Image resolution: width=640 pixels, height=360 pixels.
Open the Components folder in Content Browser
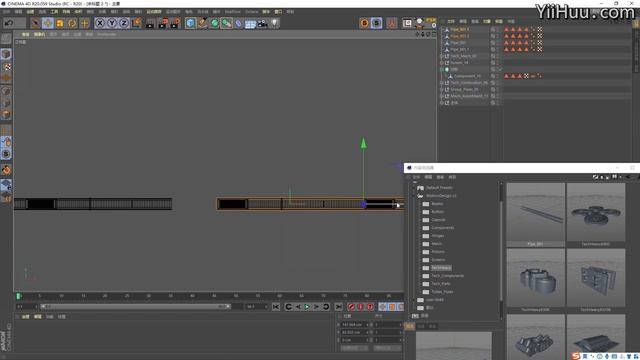click(x=442, y=228)
